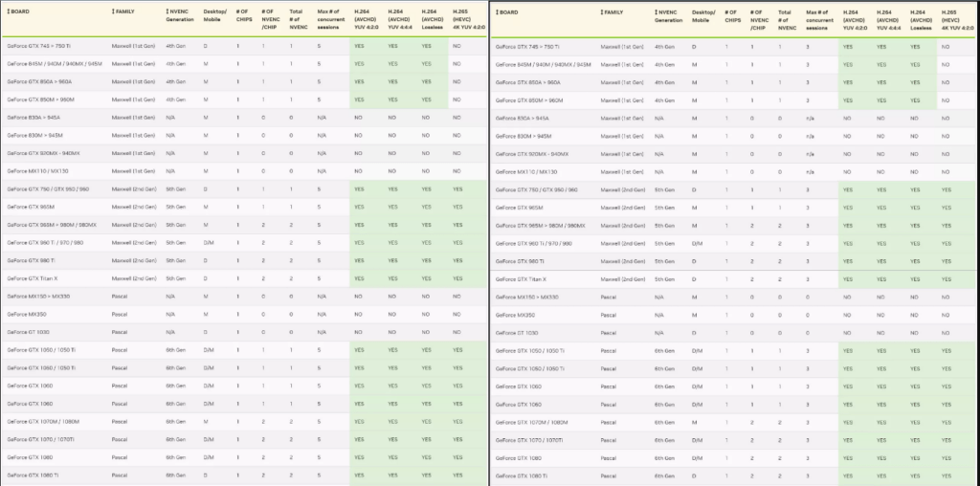Sort left table by BOARD column icon
980x486 pixels.
pyautogui.click(x=8, y=11)
